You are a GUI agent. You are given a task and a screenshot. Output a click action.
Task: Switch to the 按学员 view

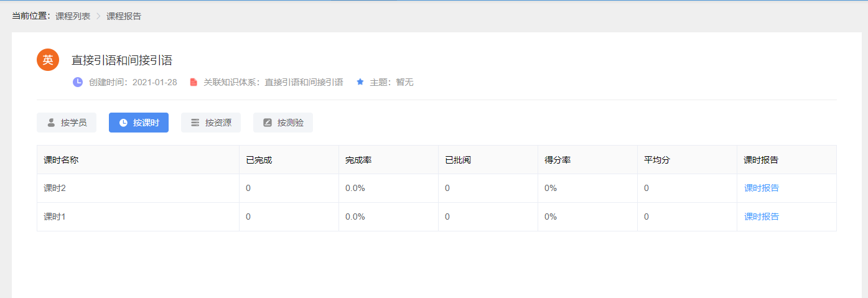click(x=73, y=123)
